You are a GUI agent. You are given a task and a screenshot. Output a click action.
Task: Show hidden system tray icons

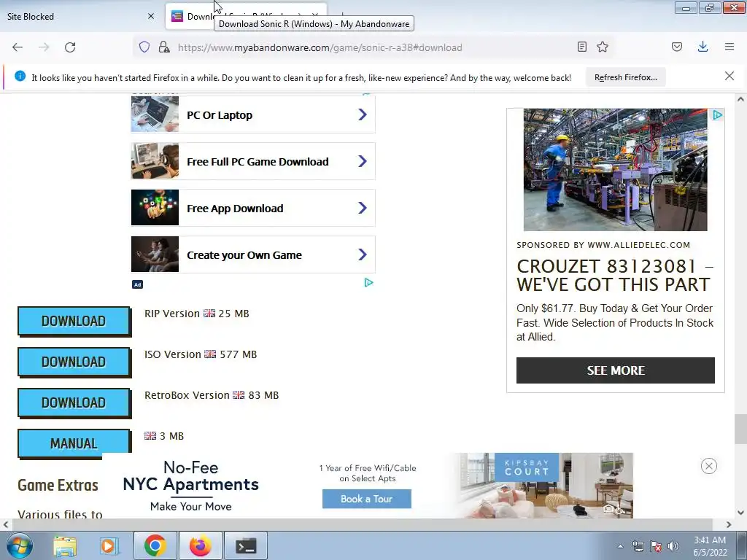tap(620, 546)
